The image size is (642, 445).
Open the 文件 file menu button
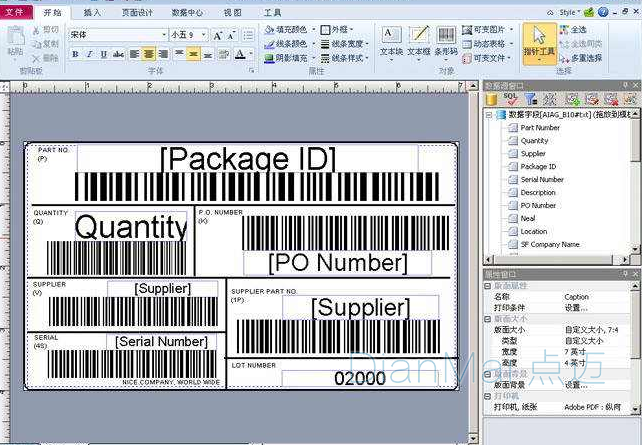pyautogui.click(x=15, y=13)
